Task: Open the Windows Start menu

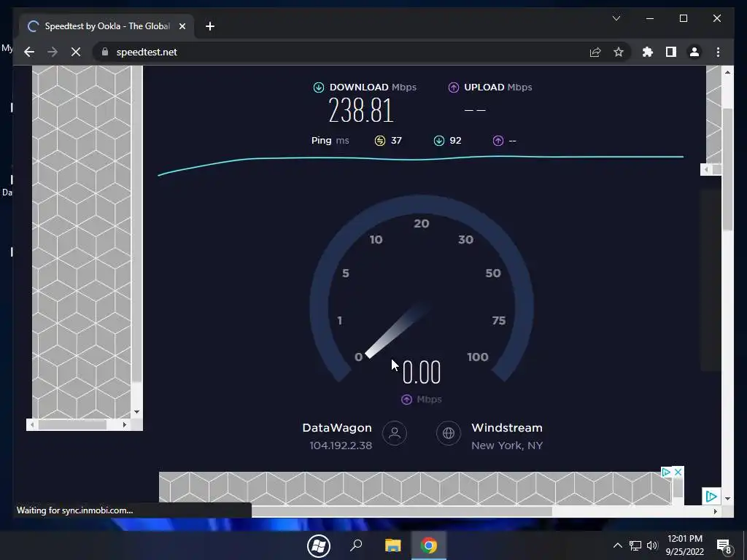Action: tap(319, 545)
